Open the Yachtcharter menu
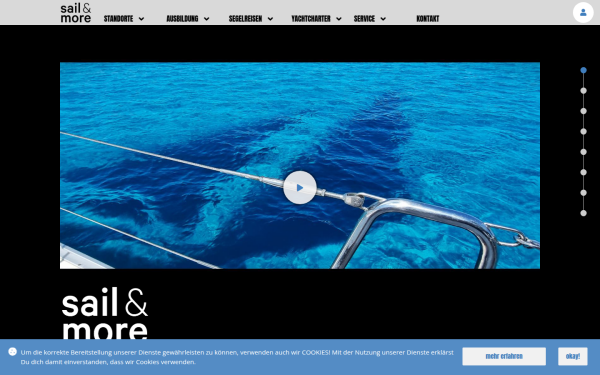The width and height of the screenshot is (600, 375). [311, 18]
